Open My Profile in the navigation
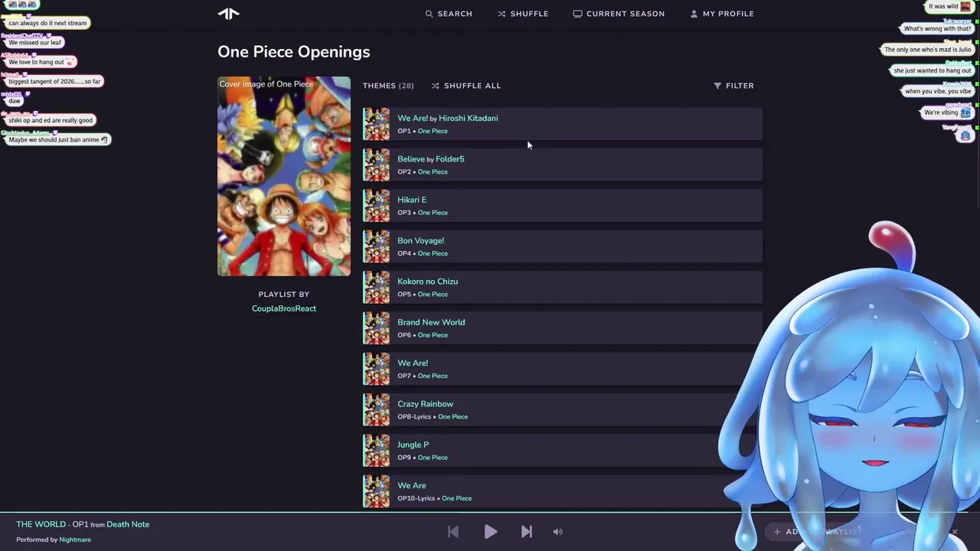 point(722,14)
